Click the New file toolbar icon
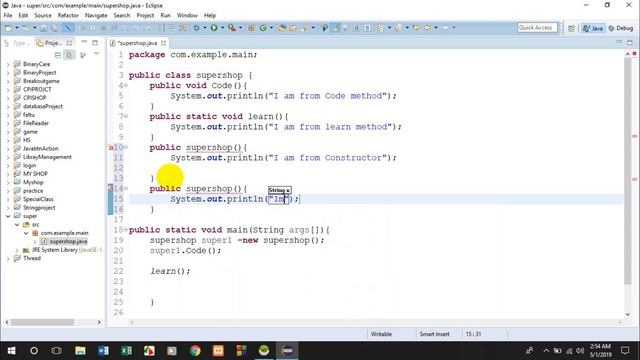The width and height of the screenshot is (640, 360). point(8,28)
